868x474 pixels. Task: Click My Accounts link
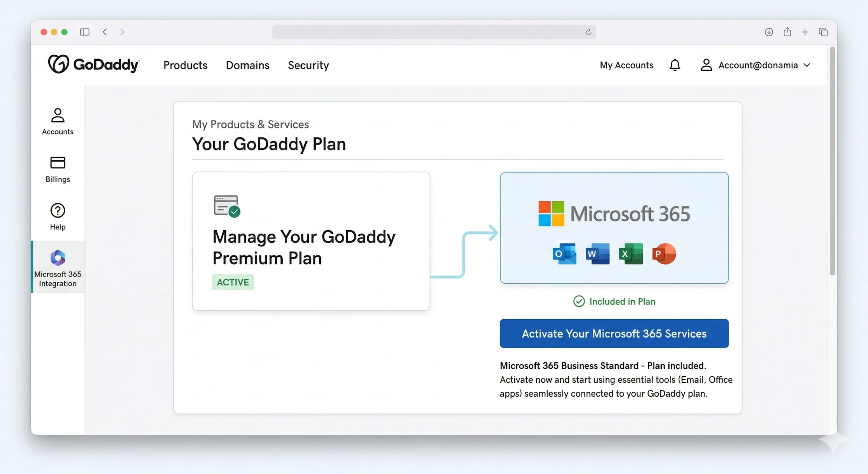[x=626, y=65]
